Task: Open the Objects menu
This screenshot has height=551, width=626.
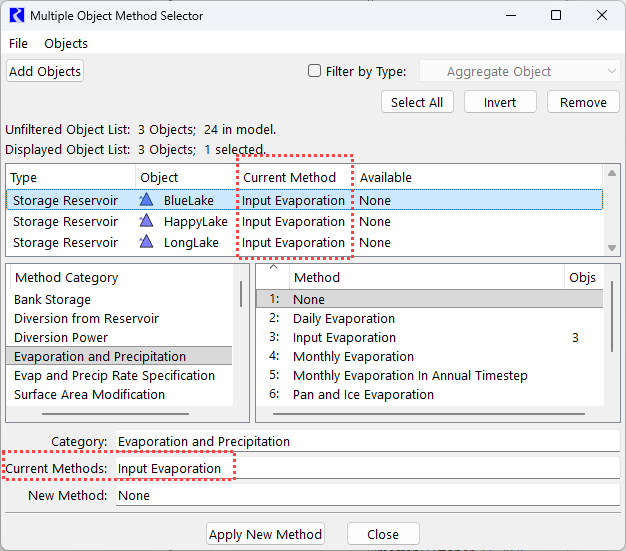Action: [66, 44]
